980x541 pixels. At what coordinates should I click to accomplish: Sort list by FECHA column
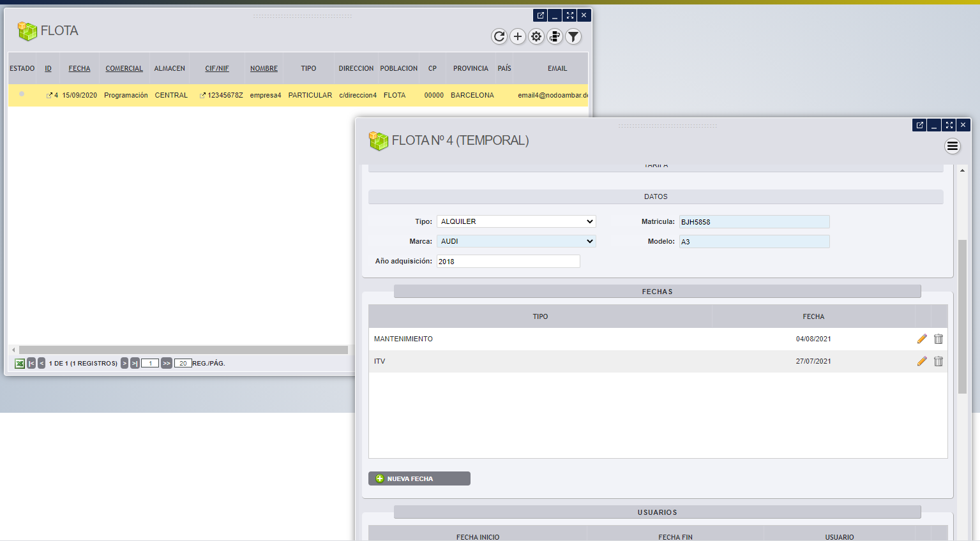pos(79,68)
